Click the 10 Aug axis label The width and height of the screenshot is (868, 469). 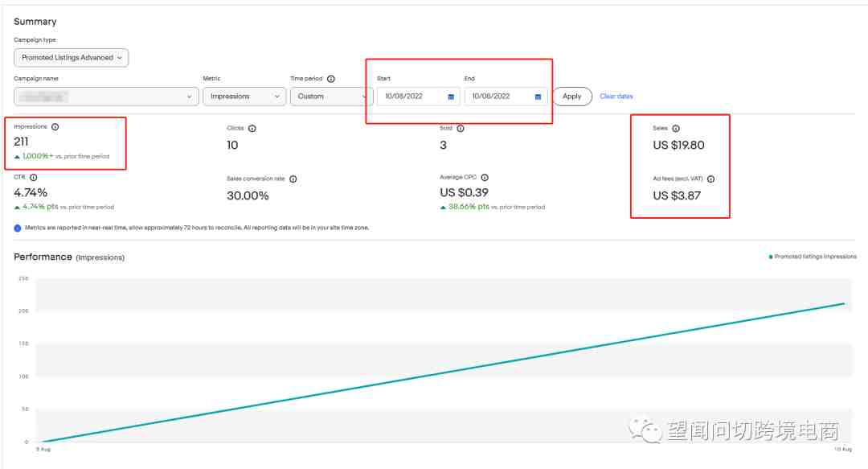[843, 449]
